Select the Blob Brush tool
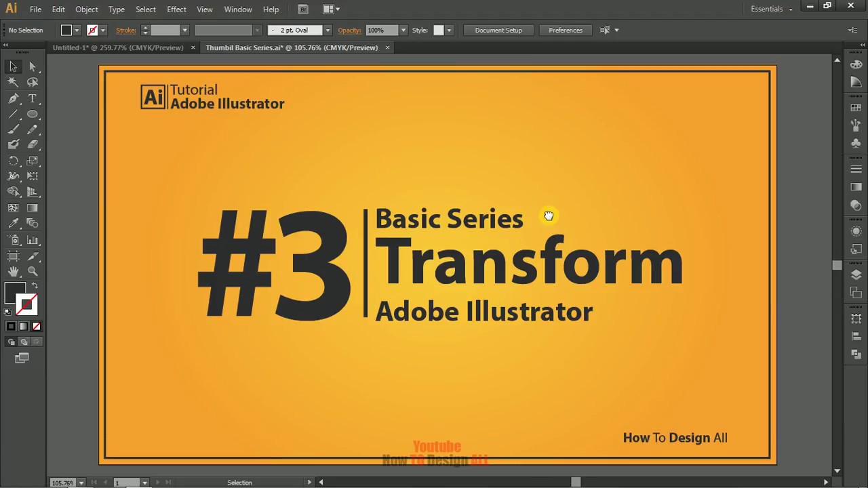The height and width of the screenshot is (488, 868). point(13,144)
